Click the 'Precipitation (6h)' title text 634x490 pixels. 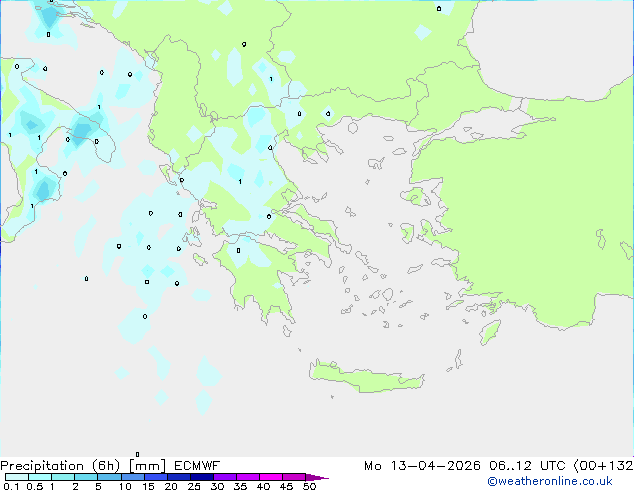[60, 466]
